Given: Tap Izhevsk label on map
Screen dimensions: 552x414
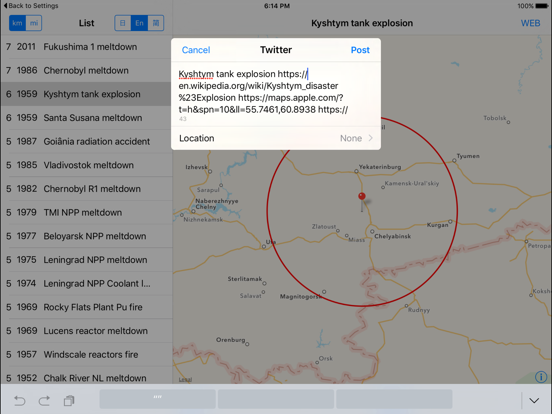Looking at the screenshot, I should click(x=196, y=167).
